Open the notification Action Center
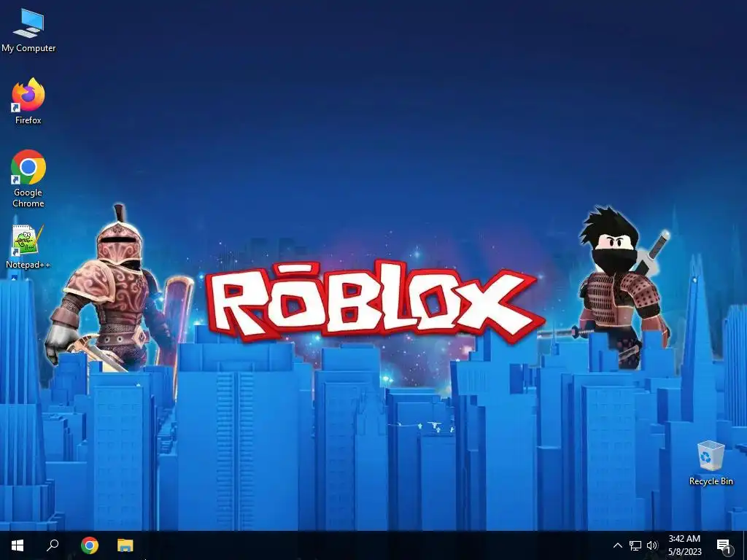 (x=724, y=545)
